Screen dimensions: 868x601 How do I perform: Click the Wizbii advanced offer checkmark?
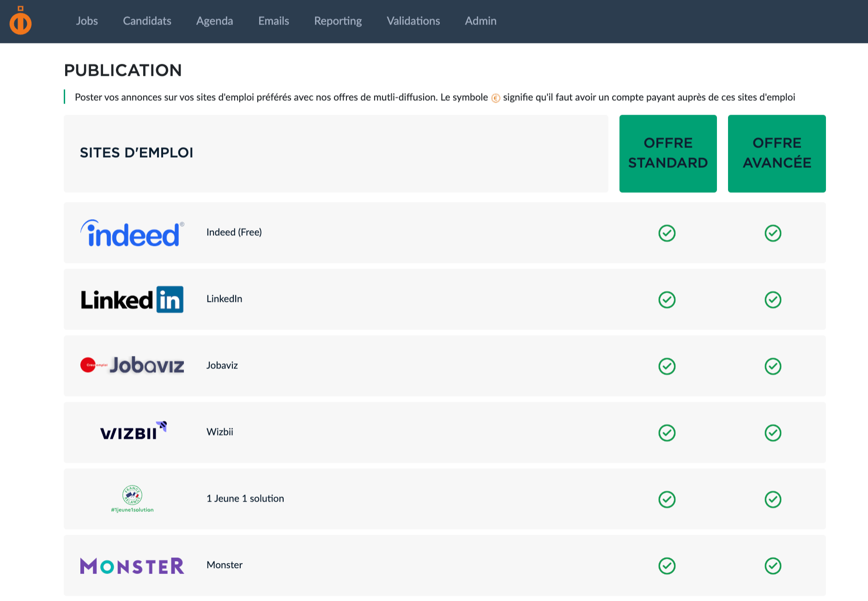773,433
